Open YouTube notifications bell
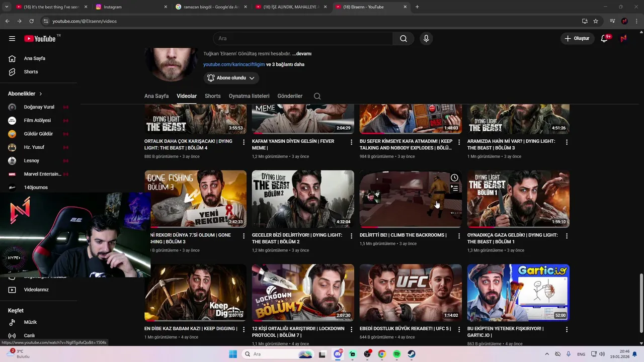Screen dimensions: 644x362 click(x=605, y=39)
